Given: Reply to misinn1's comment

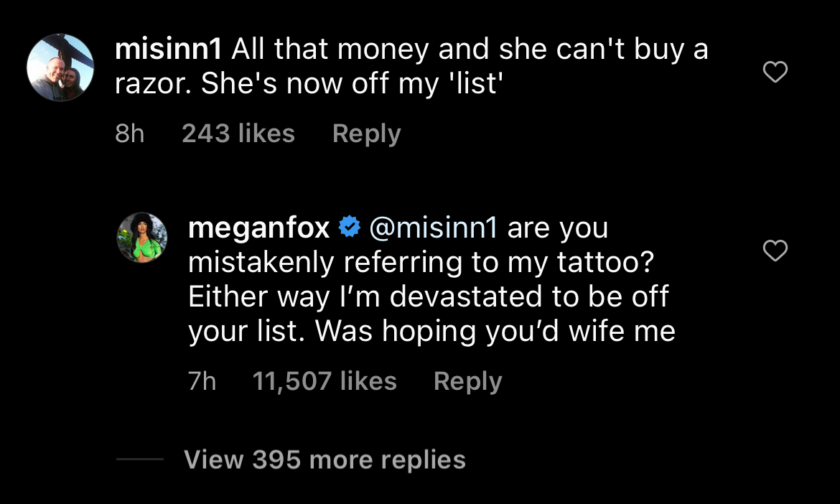Looking at the screenshot, I should 366,134.
